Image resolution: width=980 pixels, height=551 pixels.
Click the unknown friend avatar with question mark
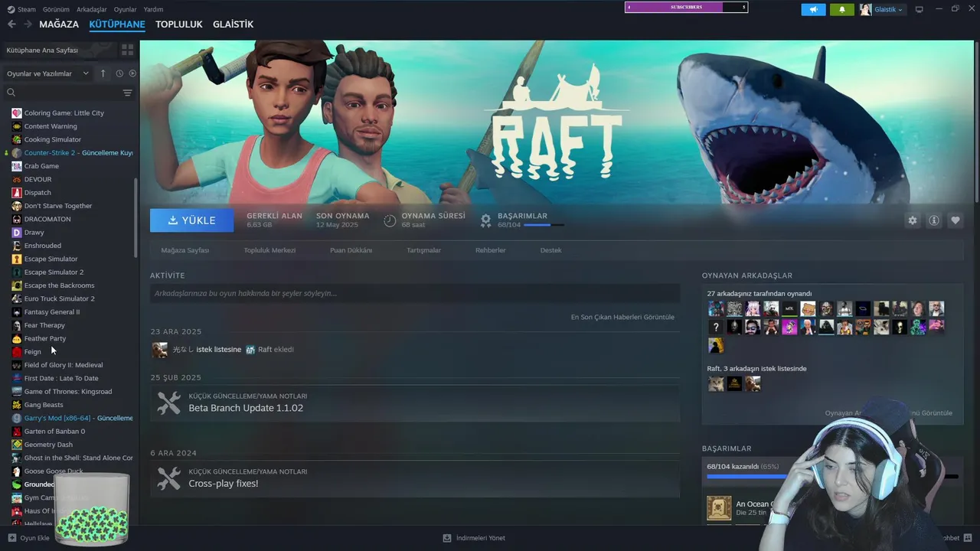[716, 327]
